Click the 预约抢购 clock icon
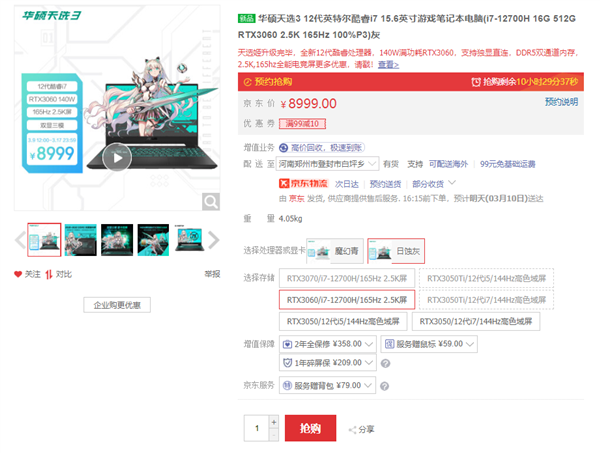 point(248,82)
